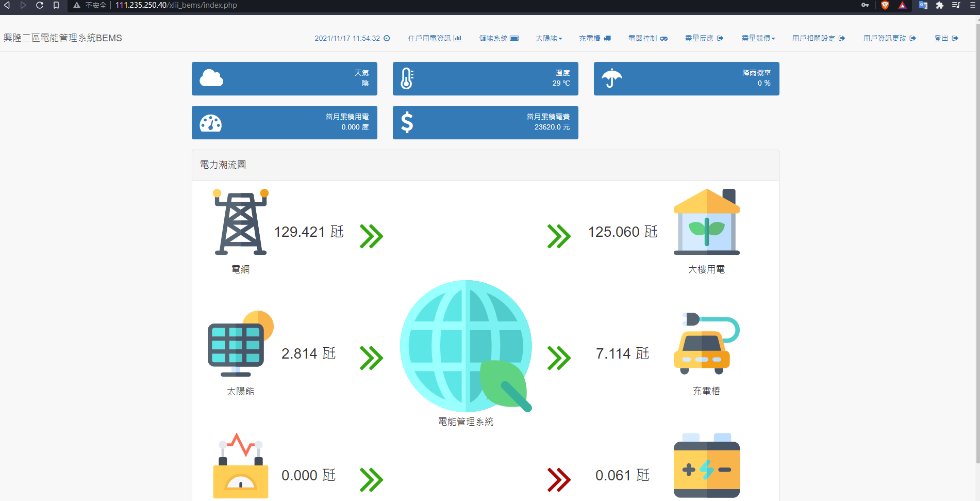Click the power grid tower icon
The width and height of the screenshot is (980, 501).
pos(241,222)
